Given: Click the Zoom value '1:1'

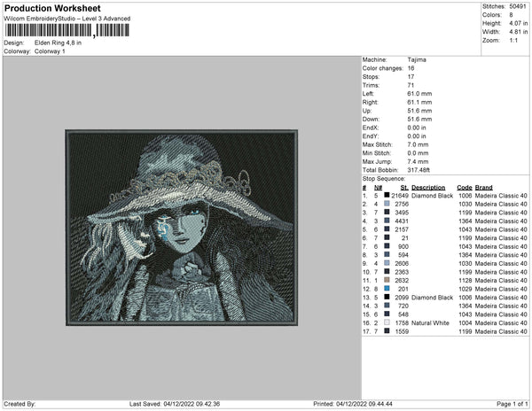Looking at the screenshot, I should 513,41.
